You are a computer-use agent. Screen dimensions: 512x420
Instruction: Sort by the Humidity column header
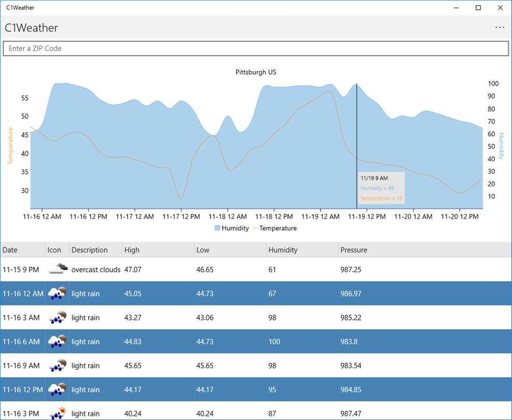(302, 249)
